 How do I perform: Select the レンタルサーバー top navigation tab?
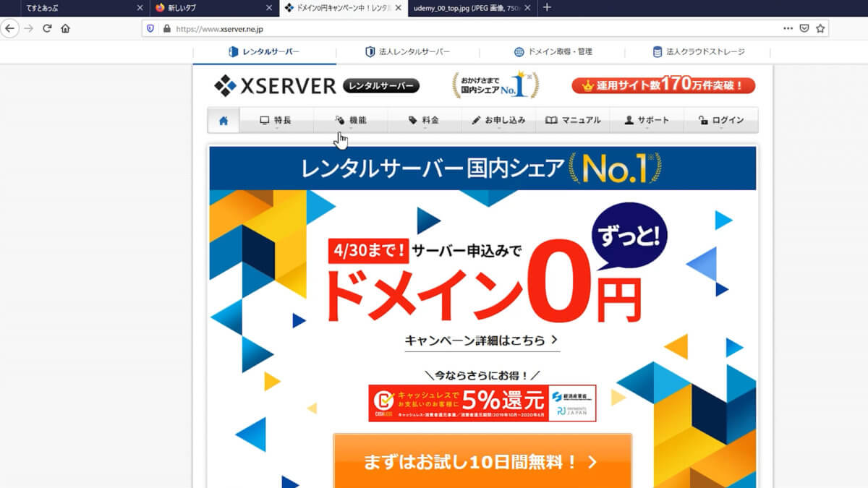pos(264,52)
